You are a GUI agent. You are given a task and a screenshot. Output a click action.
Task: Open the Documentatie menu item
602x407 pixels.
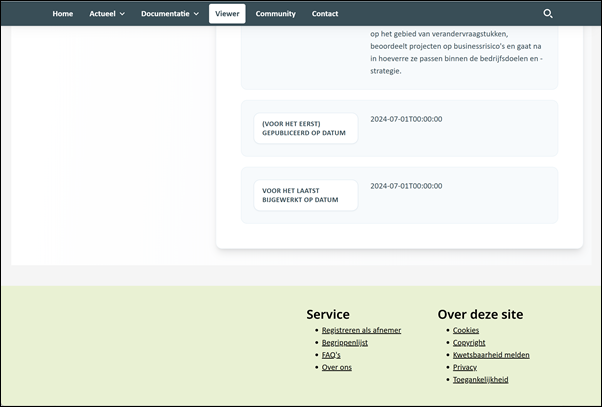[165, 14]
